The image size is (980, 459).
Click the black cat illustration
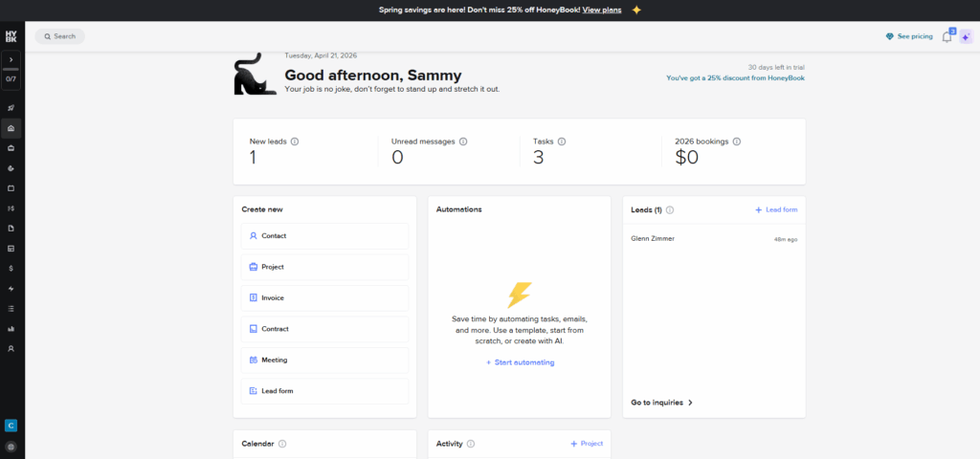tap(255, 75)
